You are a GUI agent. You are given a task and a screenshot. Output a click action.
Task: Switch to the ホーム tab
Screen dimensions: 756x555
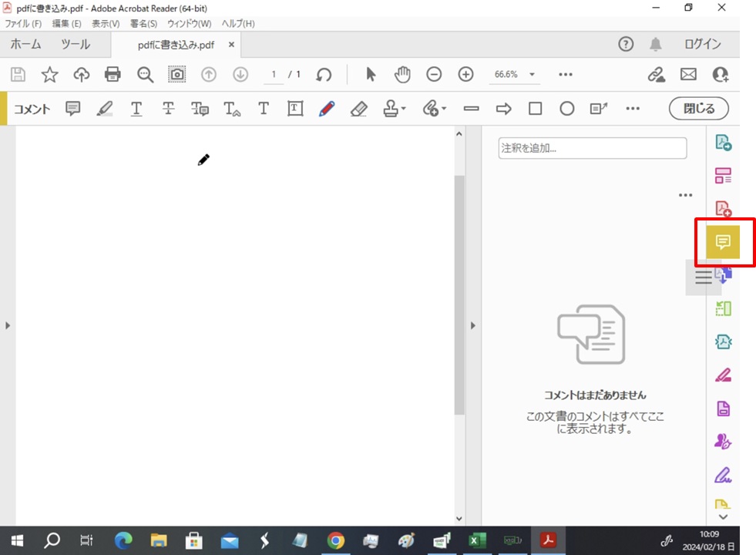point(26,45)
